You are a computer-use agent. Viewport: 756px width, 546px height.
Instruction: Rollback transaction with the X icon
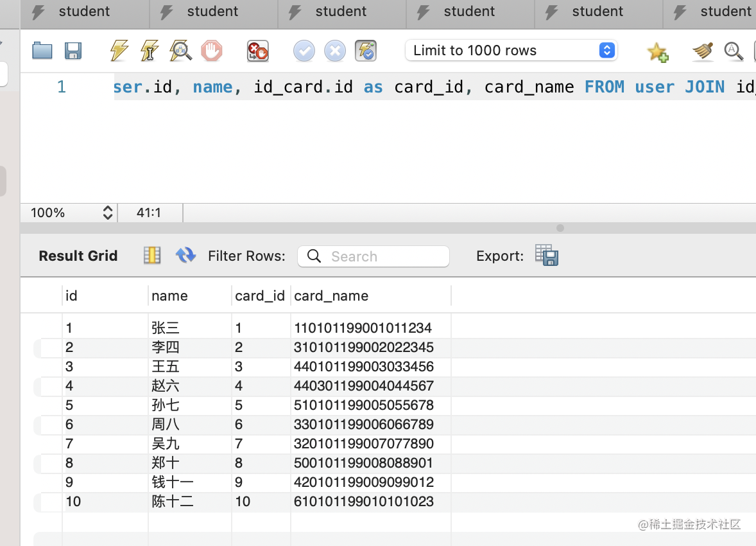point(334,51)
